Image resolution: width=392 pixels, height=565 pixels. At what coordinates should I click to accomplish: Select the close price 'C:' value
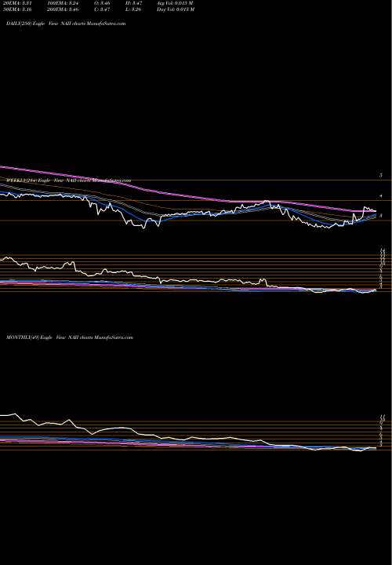click(102, 9)
